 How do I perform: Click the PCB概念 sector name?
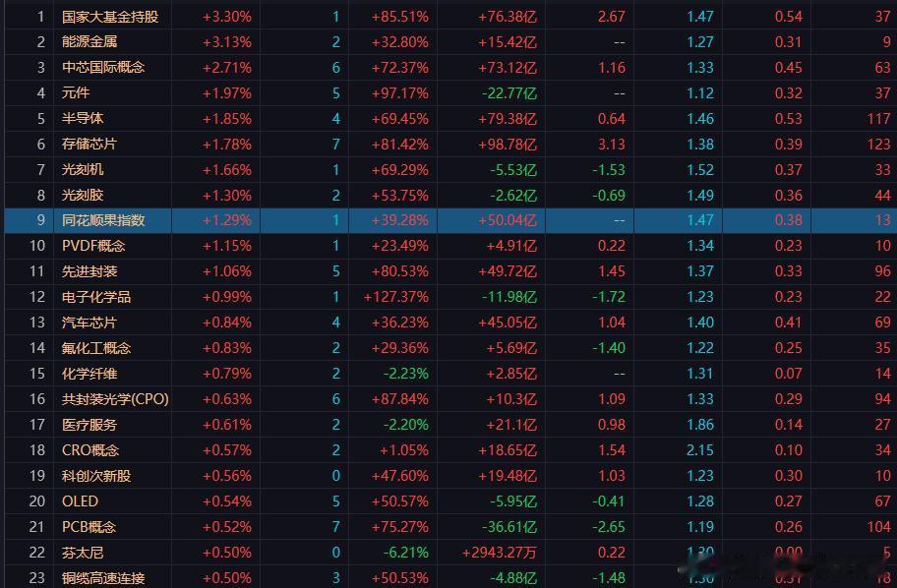click(89, 527)
